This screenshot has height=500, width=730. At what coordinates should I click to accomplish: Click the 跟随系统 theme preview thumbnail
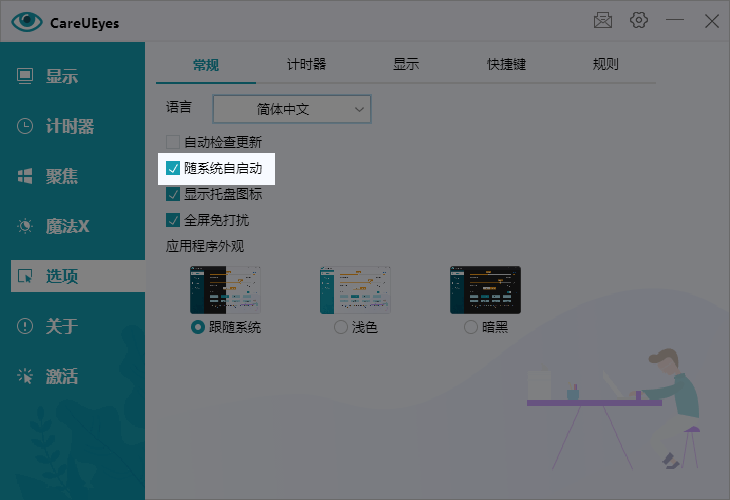(225, 290)
